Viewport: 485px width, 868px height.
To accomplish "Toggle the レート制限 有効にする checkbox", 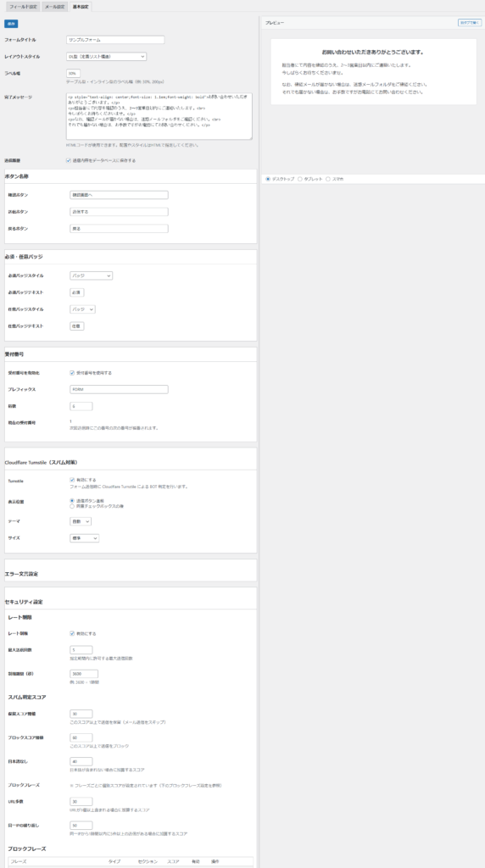I will (x=72, y=633).
